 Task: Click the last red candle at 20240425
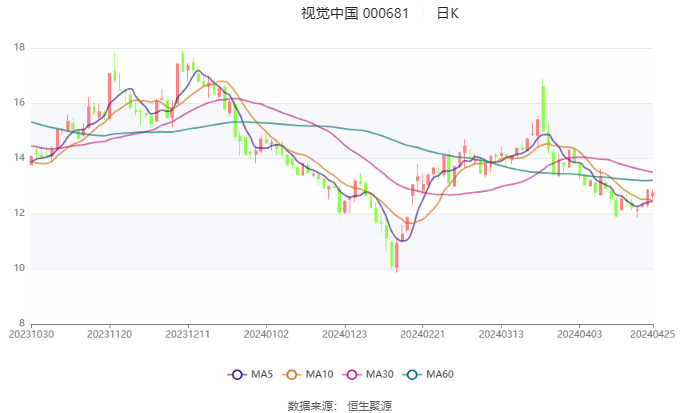[653, 195]
